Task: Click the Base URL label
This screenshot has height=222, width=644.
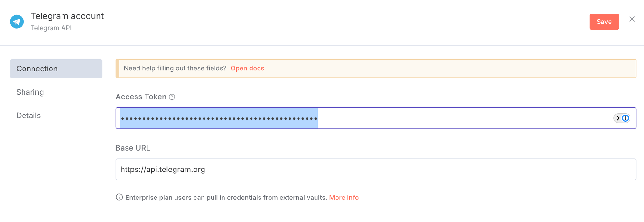Action: click(133, 148)
